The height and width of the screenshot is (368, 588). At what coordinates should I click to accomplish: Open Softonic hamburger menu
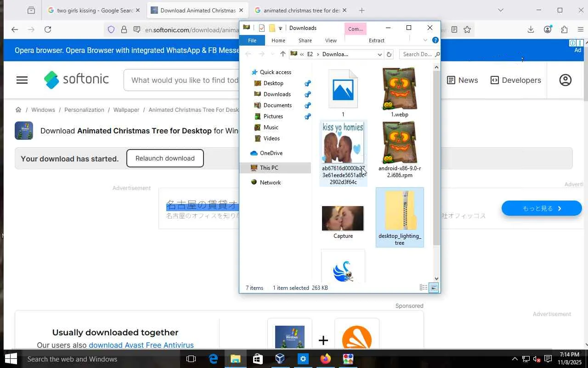click(x=22, y=80)
